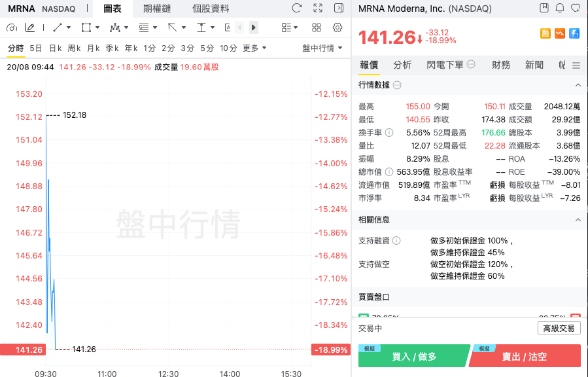Open the list layout dropdown

tap(290, 27)
